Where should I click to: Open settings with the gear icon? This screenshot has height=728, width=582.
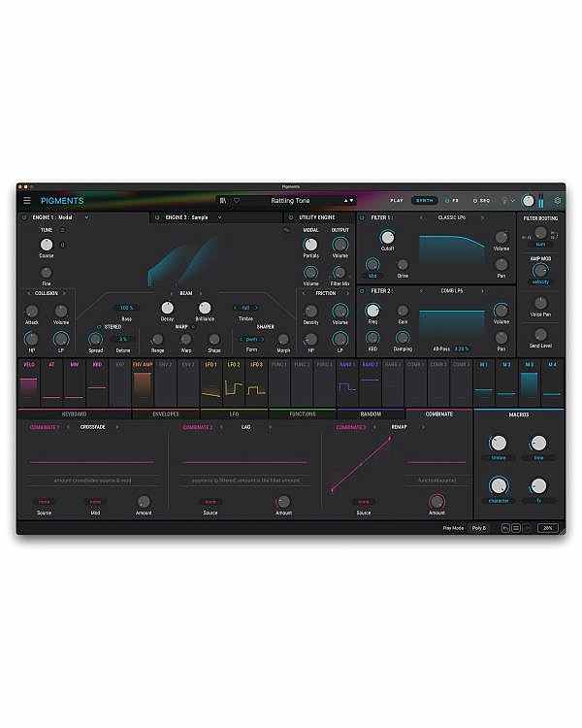coord(558,201)
